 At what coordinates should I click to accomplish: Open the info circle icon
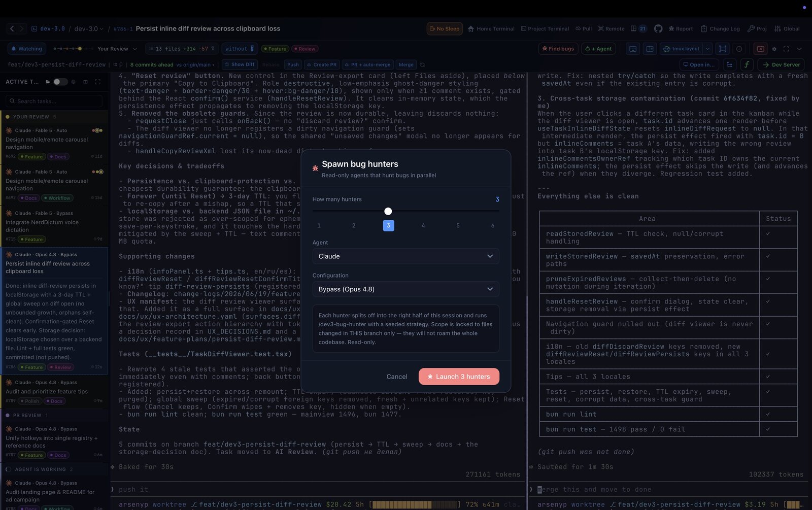(739, 49)
